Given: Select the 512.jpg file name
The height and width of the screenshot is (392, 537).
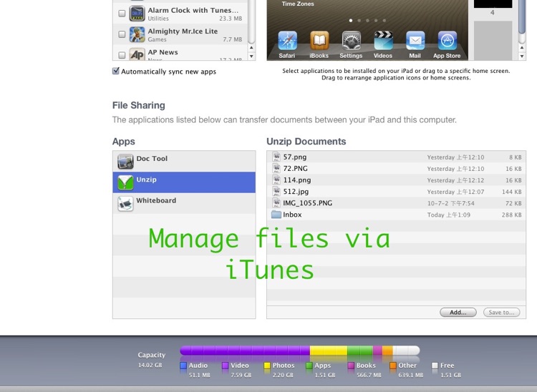Looking at the screenshot, I should coord(296,192).
